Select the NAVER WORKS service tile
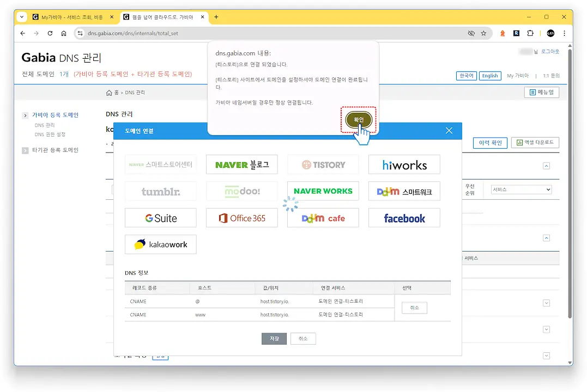The width and height of the screenshot is (587, 392). point(323,191)
